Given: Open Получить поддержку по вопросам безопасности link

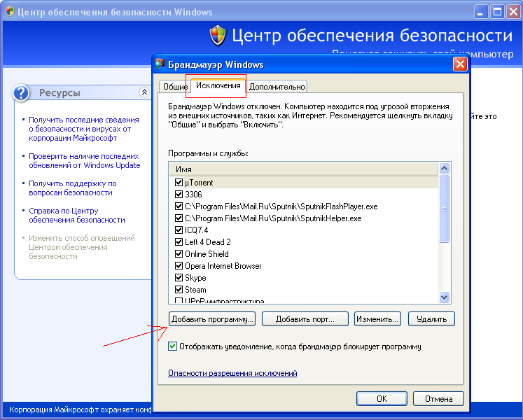Looking at the screenshot, I should [x=72, y=188].
